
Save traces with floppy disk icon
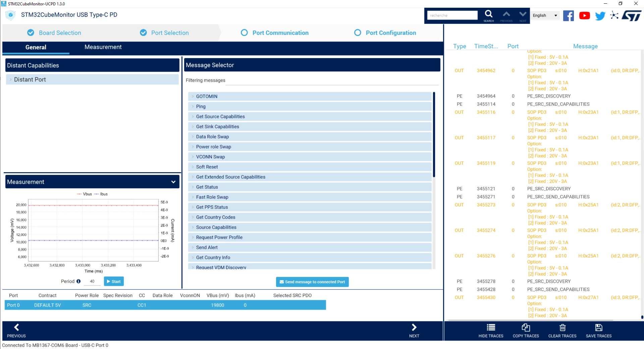point(599,331)
